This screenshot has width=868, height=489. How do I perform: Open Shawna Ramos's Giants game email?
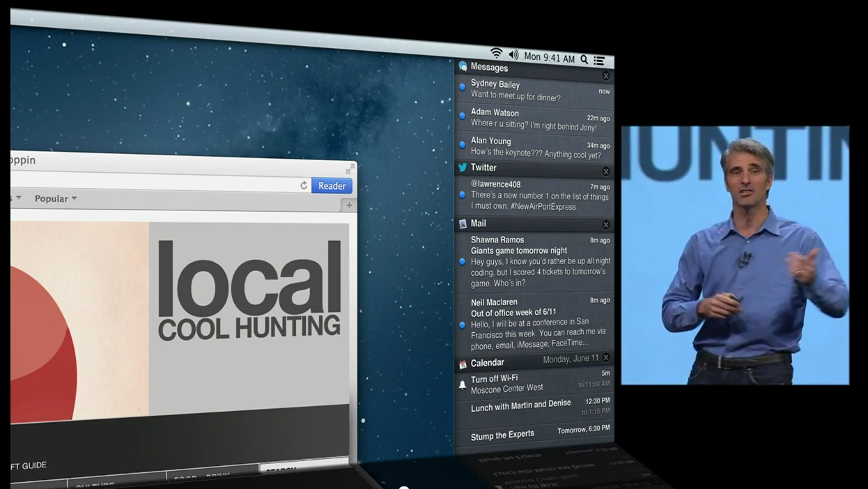click(x=534, y=261)
